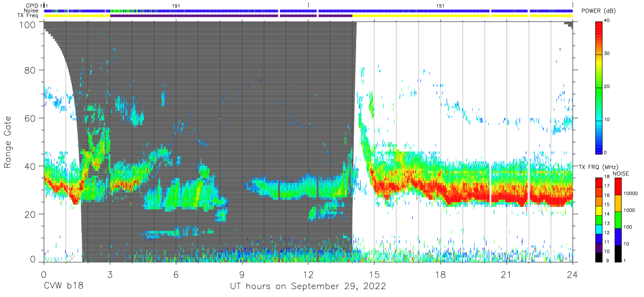This screenshot has width=644, height=297.
Task: Click the tick mark above the noise strip
Action: click(308, 5)
